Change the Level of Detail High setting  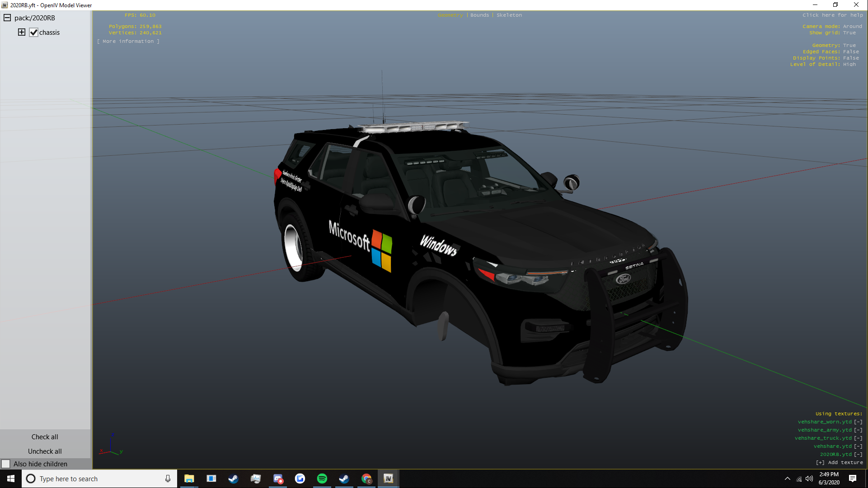(849, 65)
